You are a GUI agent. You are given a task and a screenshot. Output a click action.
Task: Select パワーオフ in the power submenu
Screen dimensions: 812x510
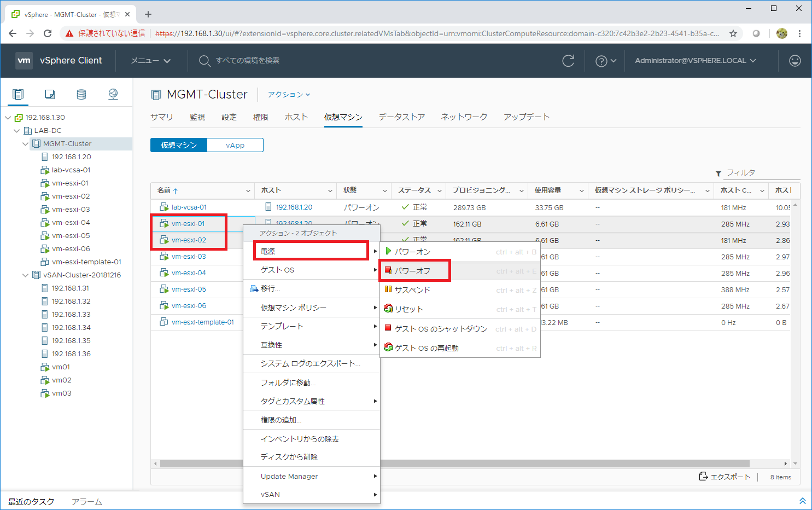point(460,271)
